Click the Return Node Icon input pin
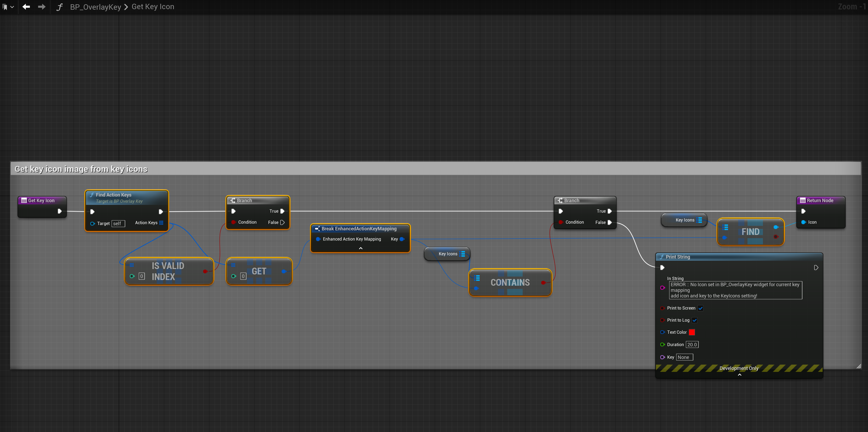 tap(803, 222)
